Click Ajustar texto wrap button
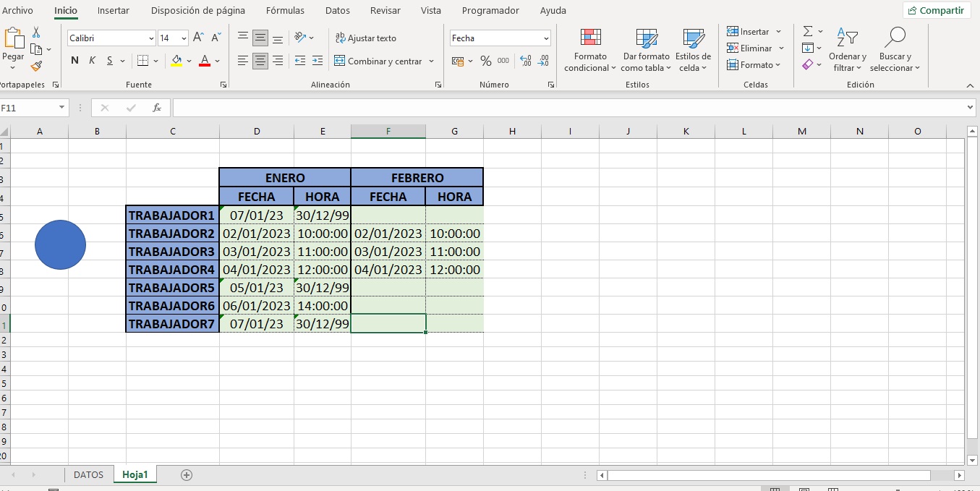Viewport: 980px width, 491px height. 366,38
